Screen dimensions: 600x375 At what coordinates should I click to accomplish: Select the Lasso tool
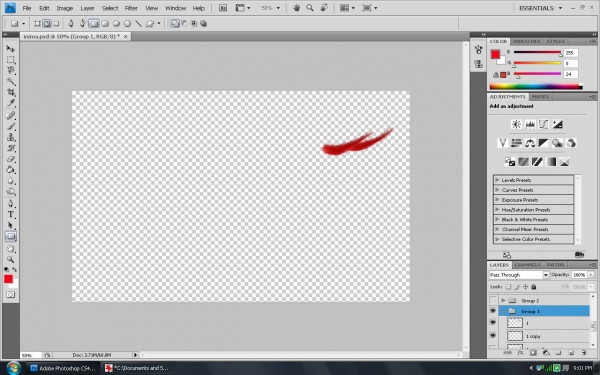point(10,70)
